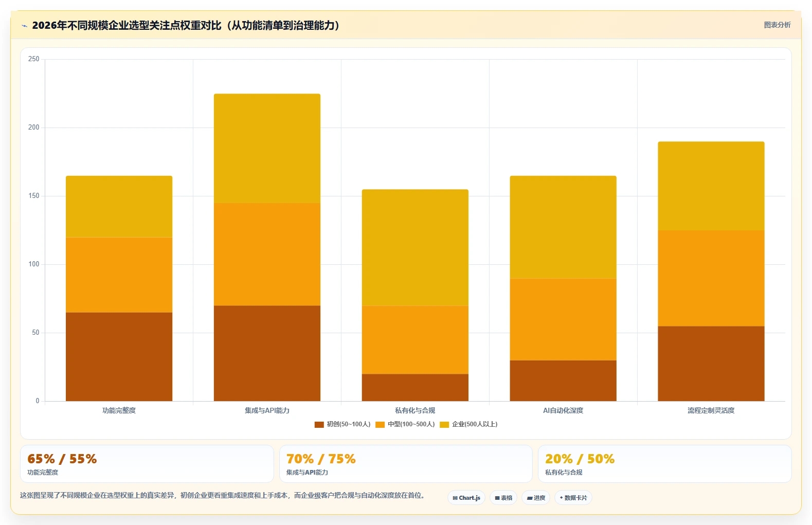This screenshot has height=525, width=812.
Task: Click the brown 初创 segment of 功能完整度 bar
Action: click(119, 357)
